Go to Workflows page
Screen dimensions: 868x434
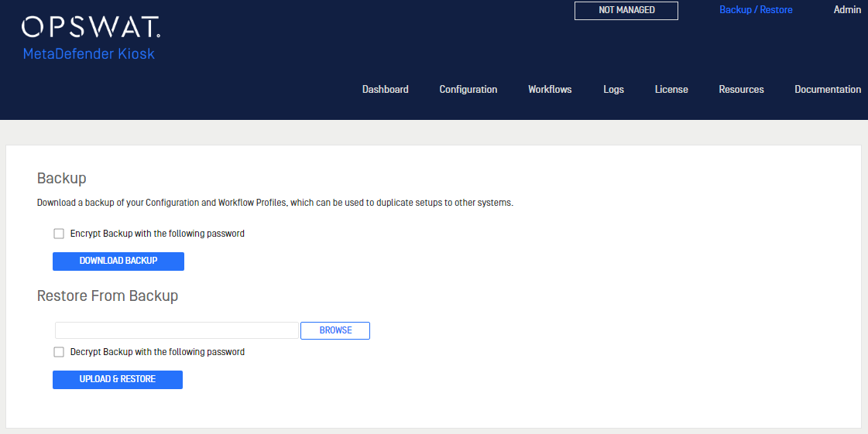tap(550, 90)
